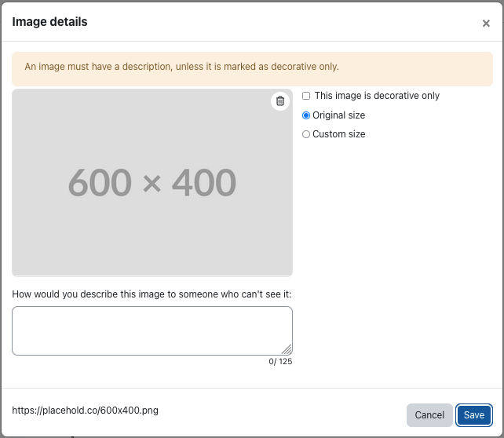This screenshot has height=438, width=504.
Task: Click the 'How would you describe this image' label
Action: pos(152,294)
